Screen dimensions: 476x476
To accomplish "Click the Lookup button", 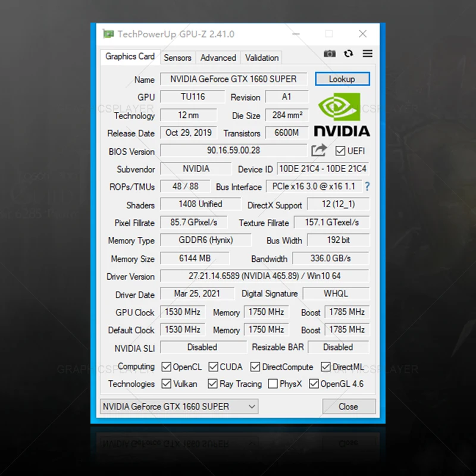I will click(342, 79).
